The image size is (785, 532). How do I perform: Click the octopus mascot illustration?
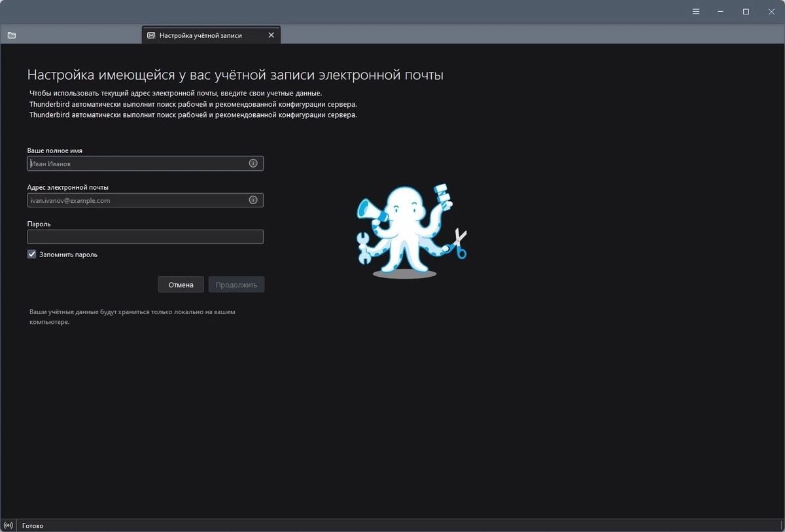point(412,232)
